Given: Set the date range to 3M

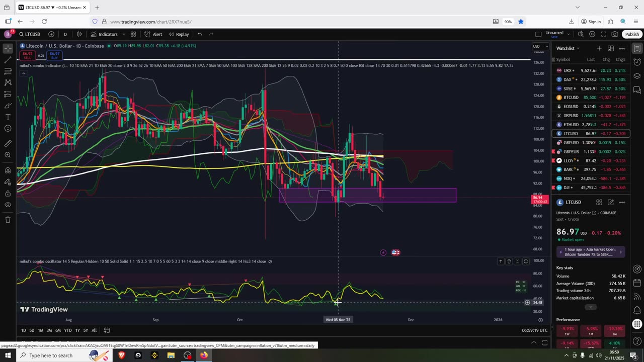Looking at the screenshot, I should click(49, 330).
